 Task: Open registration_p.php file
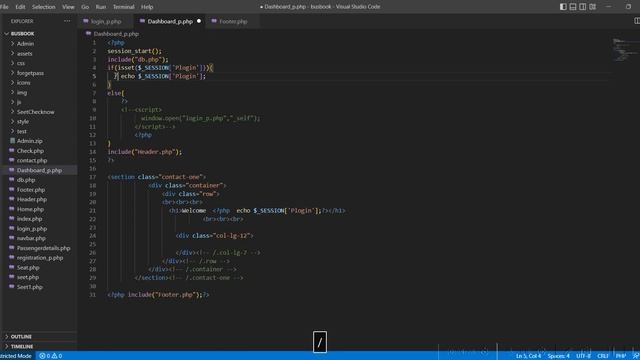click(x=39, y=258)
